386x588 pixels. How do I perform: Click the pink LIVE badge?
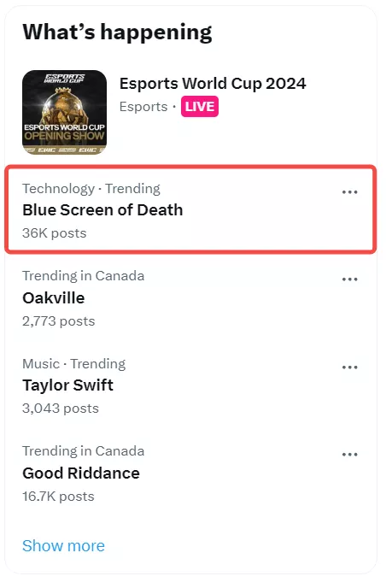click(x=199, y=107)
